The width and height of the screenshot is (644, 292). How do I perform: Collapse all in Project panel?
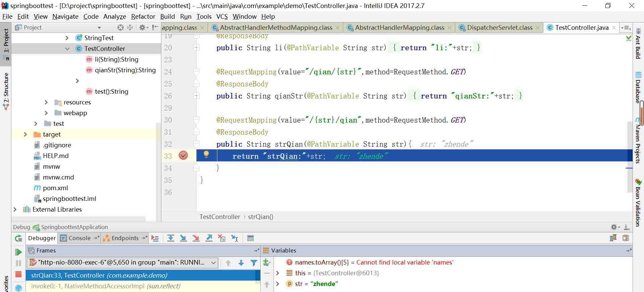pos(130,27)
